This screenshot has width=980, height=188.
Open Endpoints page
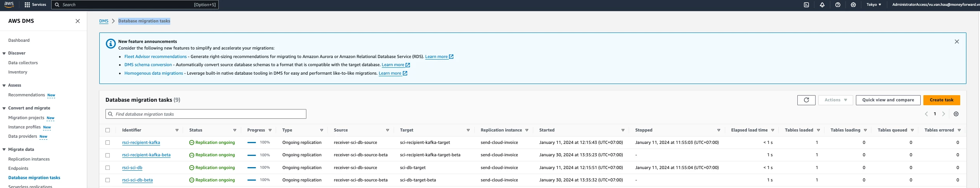(18, 168)
